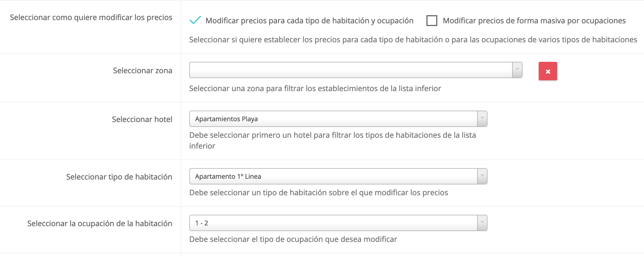Click the 'Seleccionar hotel' field label
The height and width of the screenshot is (256, 644).
pyautogui.click(x=142, y=119)
